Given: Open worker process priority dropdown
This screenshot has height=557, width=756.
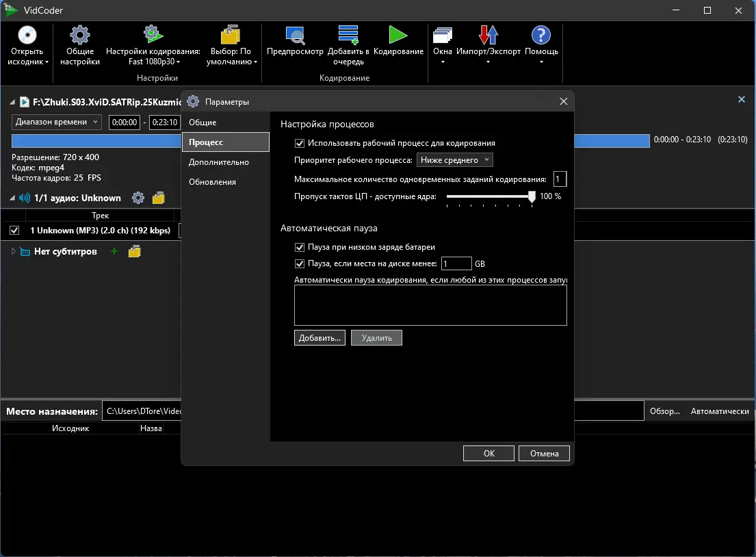Looking at the screenshot, I should [x=455, y=160].
